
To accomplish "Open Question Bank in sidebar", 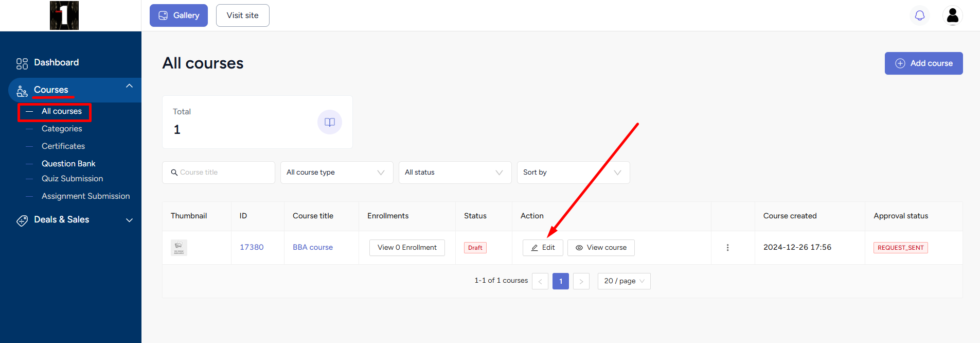I will [x=68, y=164].
